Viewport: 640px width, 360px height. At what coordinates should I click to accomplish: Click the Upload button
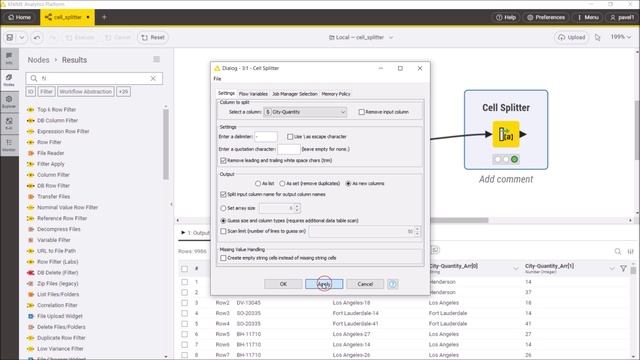click(x=572, y=38)
